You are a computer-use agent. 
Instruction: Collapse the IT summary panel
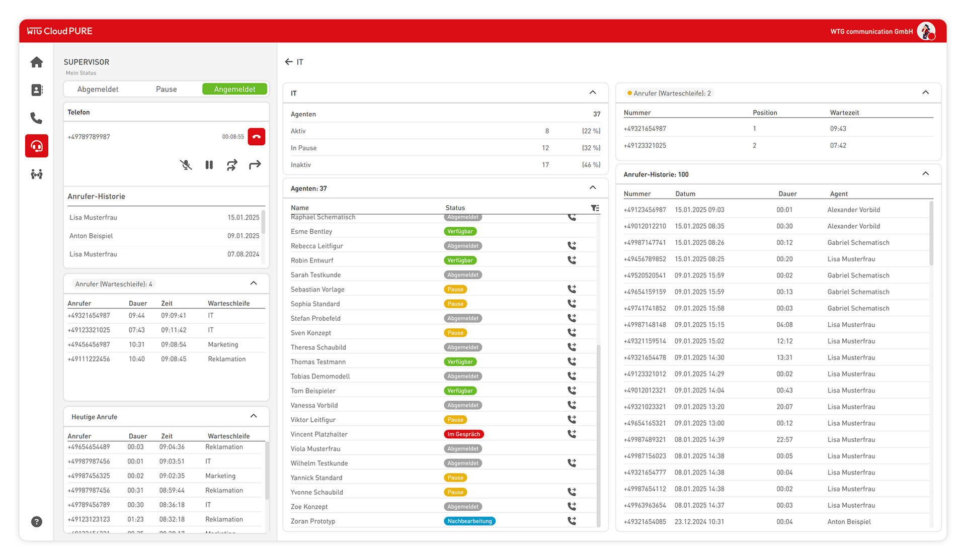(593, 92)
